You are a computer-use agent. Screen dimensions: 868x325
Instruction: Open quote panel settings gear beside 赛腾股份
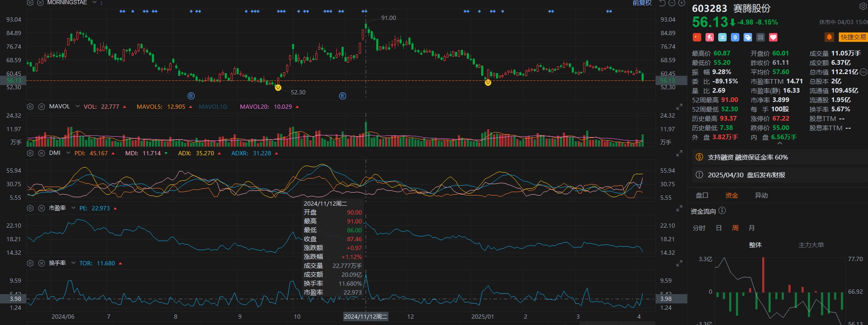(863, 6)
